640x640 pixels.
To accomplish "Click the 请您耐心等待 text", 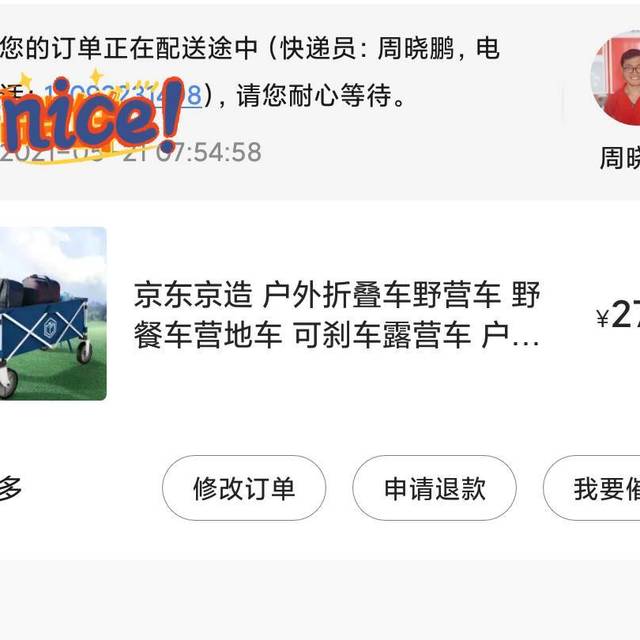I will tap(320, 96).
